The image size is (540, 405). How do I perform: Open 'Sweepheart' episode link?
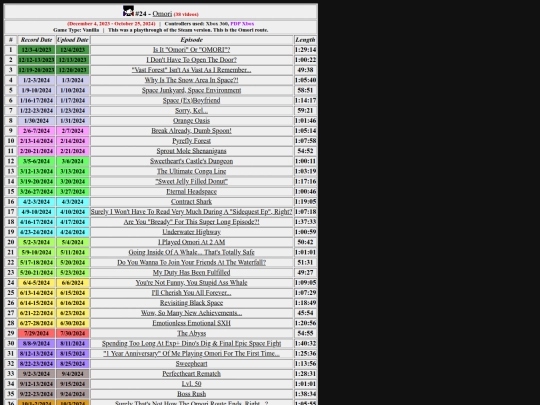tap(191, 364)
